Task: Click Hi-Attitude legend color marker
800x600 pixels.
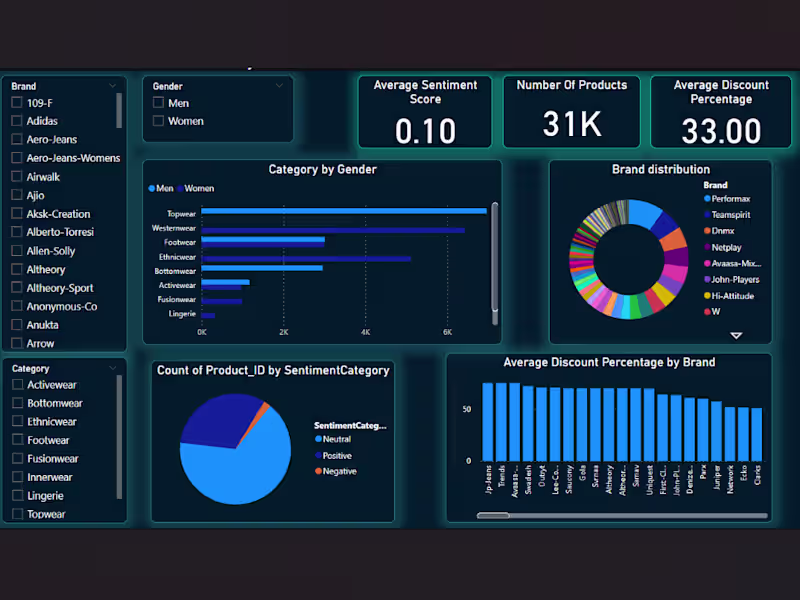Action: (x=707, y=295)
